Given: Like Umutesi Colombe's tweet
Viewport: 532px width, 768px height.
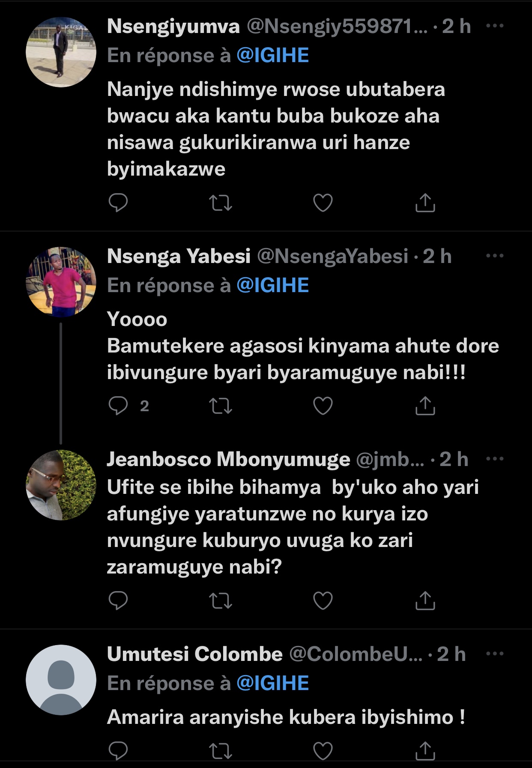Looking at the screenshot, I should 323,750.
